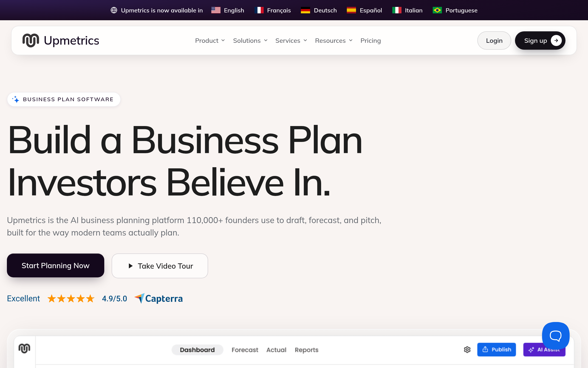The width and height of the screenshot is (588, 368).
Task: Click the Publish button in dashboard preview
Action: [x=496, y=350]
